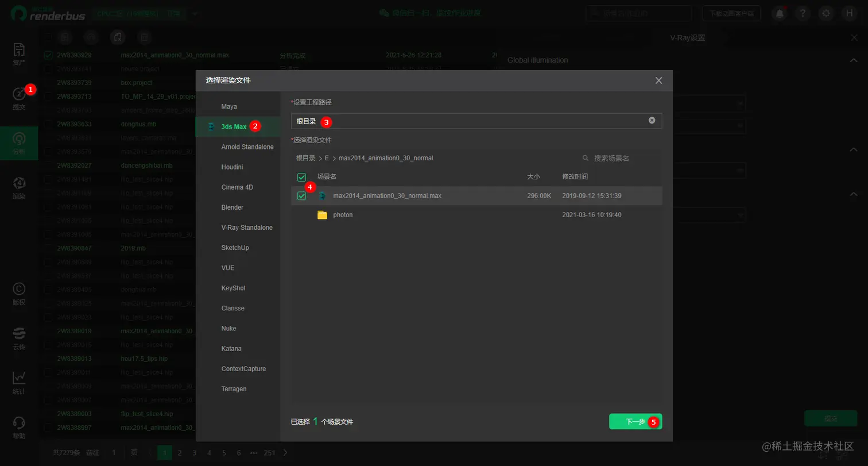Tick checkbox for job 2W8393713 in background
Image resolution: width=868 pixels, height=466 pixels.
(x=48, y=97)
